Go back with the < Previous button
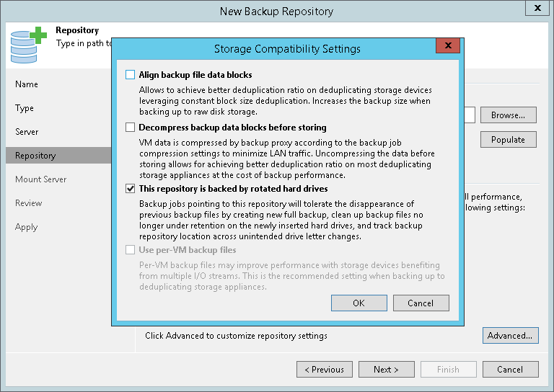The width and height of the screenshot is (554, 392). coord(325,370)
